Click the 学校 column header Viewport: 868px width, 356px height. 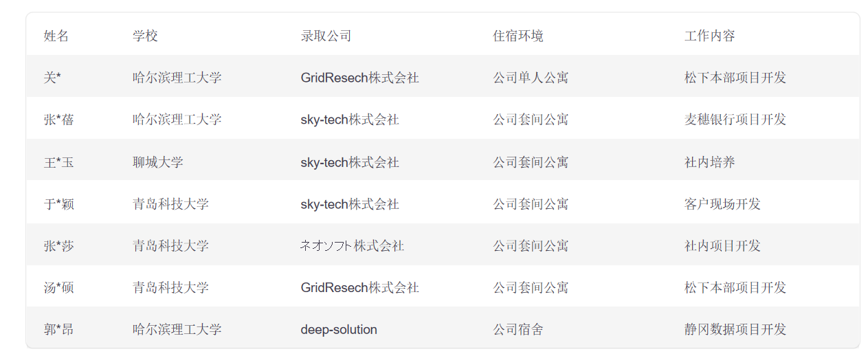pyautogui.click(x=145, y=36)
